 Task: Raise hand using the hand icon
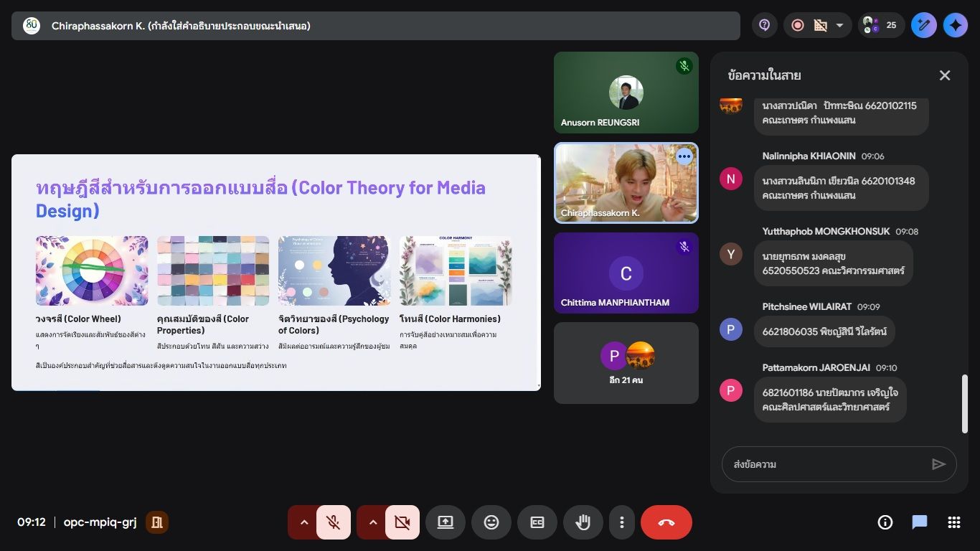click(583, 522)
